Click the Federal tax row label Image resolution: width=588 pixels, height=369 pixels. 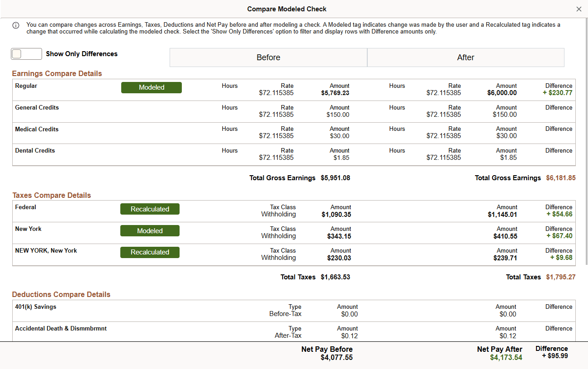25,207
